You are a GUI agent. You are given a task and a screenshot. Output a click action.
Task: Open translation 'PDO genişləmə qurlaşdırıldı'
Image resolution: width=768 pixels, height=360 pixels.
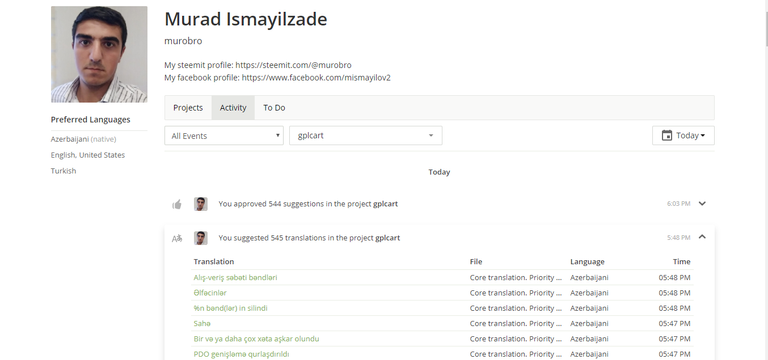coord(241,354)
